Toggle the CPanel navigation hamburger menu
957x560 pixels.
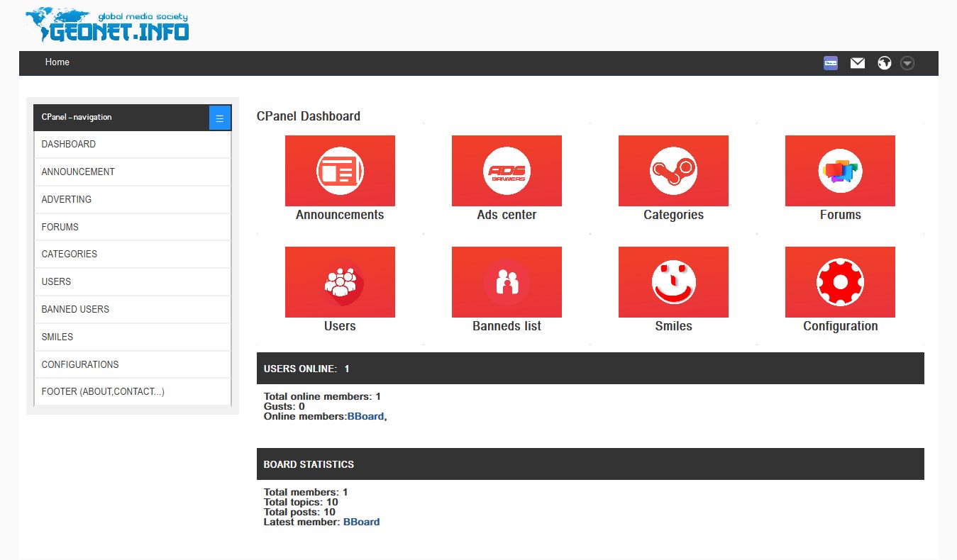220,118
